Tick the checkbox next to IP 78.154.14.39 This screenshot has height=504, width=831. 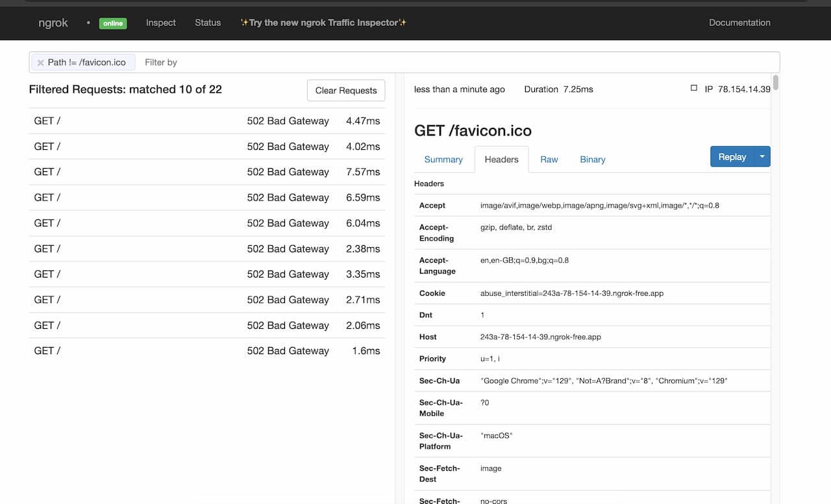[x=694, y=88]
